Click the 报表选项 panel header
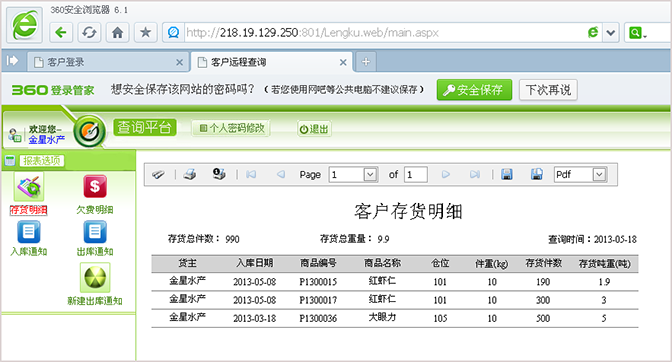Viewport: 672px width, 362px height. click(x=42, y=161)
